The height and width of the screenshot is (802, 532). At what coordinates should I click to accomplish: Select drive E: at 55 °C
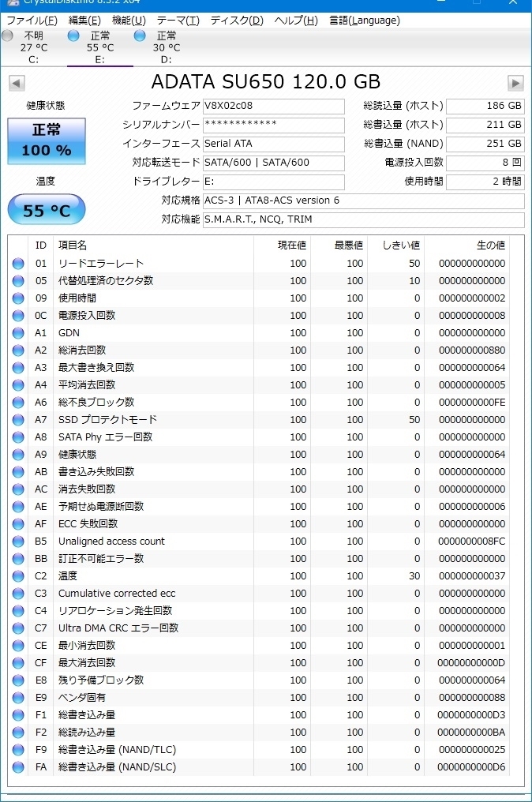tap(100, 47)
